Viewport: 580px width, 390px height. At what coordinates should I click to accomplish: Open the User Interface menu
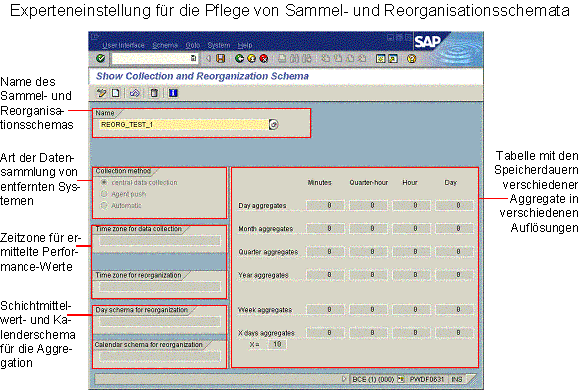123,45
